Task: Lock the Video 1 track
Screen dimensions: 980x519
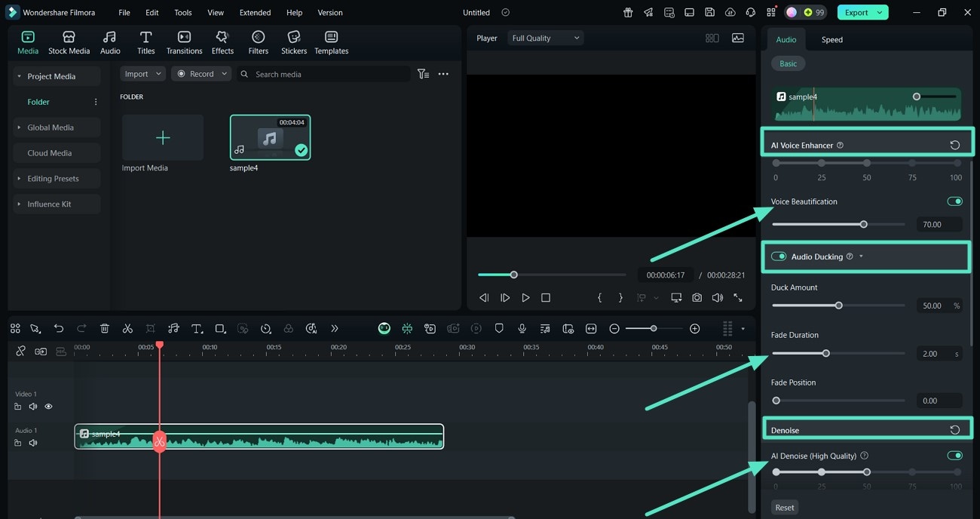Action: pos(18,407)
